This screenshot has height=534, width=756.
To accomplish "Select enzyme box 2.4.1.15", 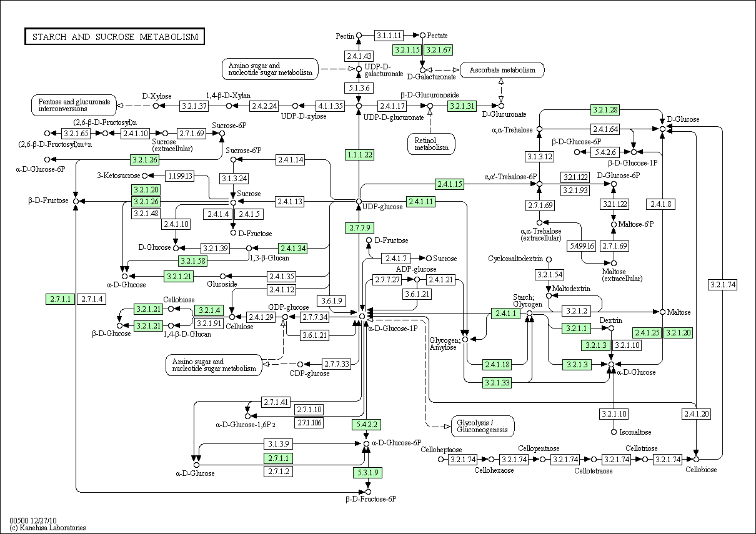I will (450, 184).
